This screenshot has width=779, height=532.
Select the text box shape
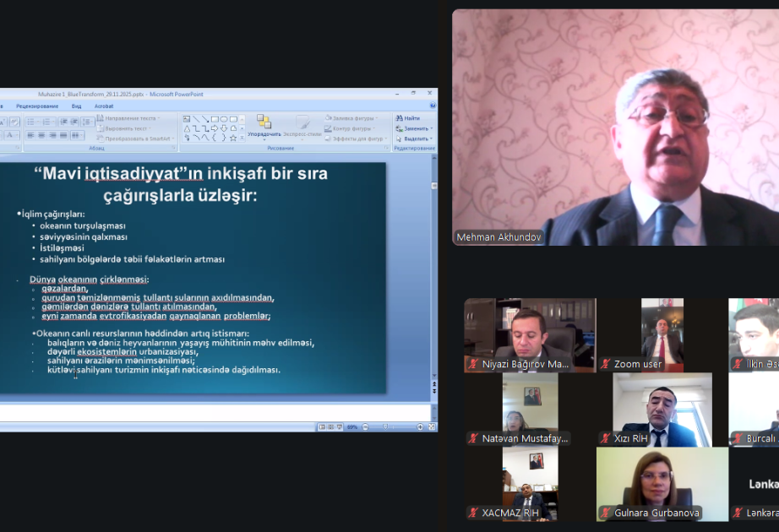point(187,119)
